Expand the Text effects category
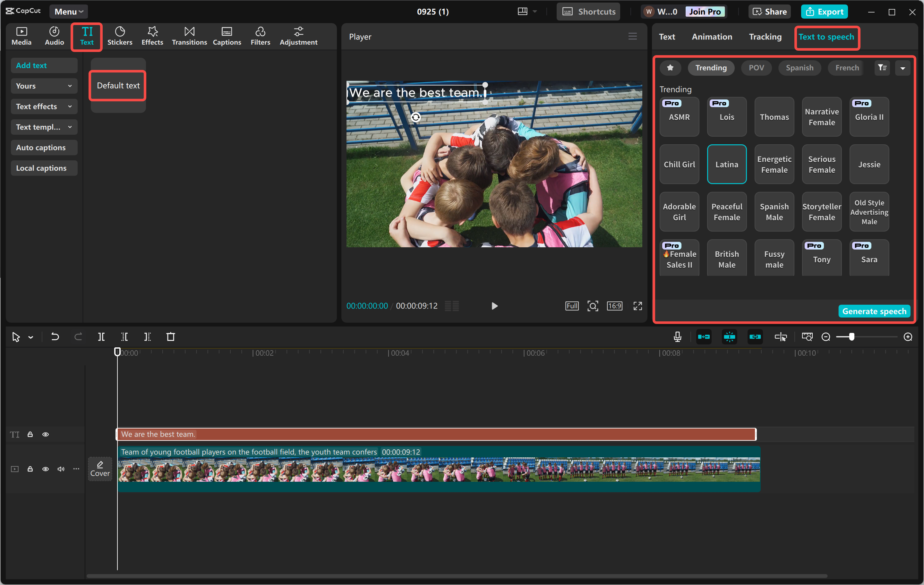Viewport: 924px width, 585px height. [x=44, y=107]
